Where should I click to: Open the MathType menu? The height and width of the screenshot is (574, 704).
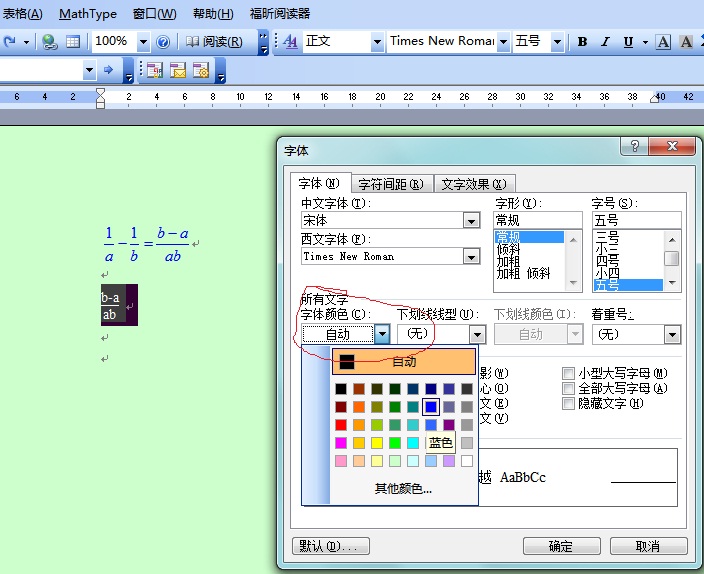(87, 14)
